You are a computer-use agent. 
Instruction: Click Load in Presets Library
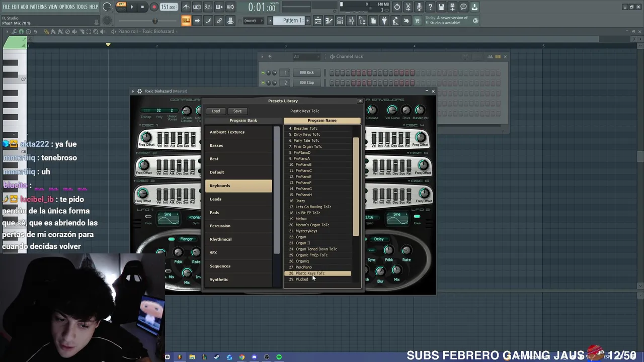[216, 111]
